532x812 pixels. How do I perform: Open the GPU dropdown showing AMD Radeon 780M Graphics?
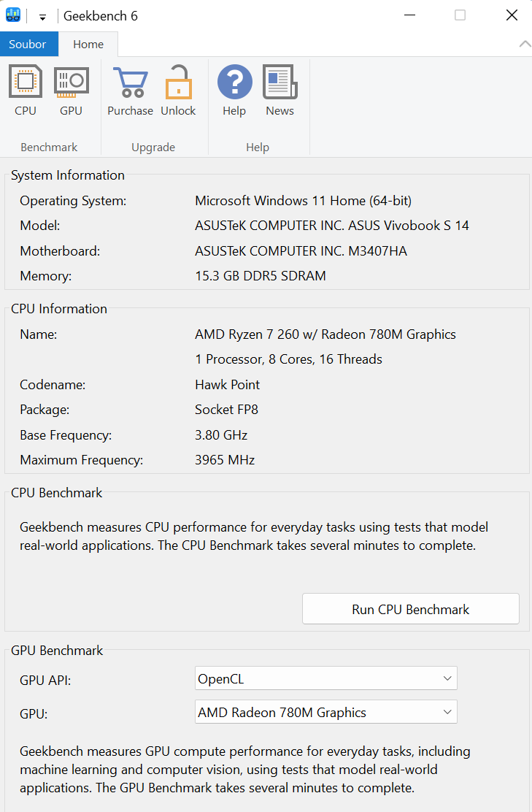[447, 712]
